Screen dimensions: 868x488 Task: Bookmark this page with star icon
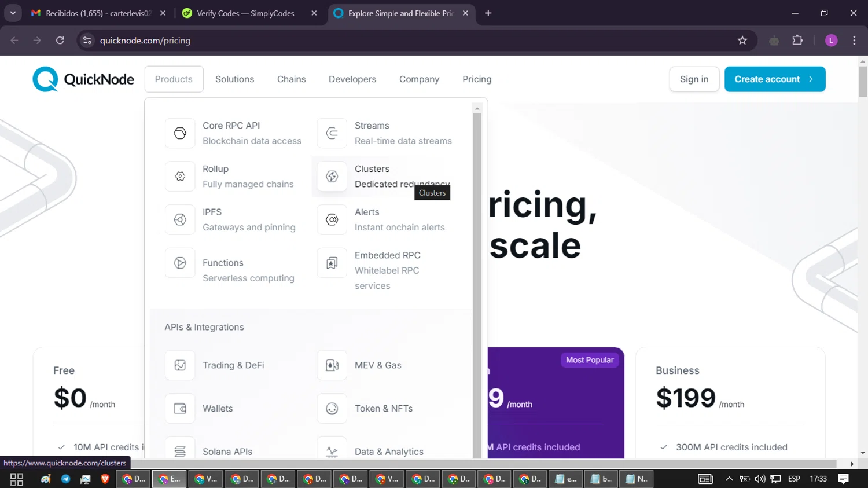pyautogui.click(x=742, y=41)
